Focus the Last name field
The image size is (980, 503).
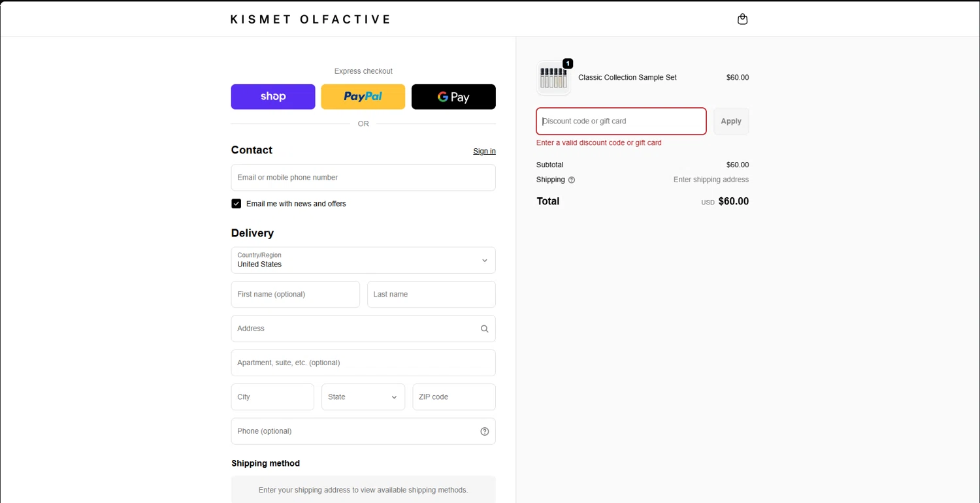pos(431,295)
